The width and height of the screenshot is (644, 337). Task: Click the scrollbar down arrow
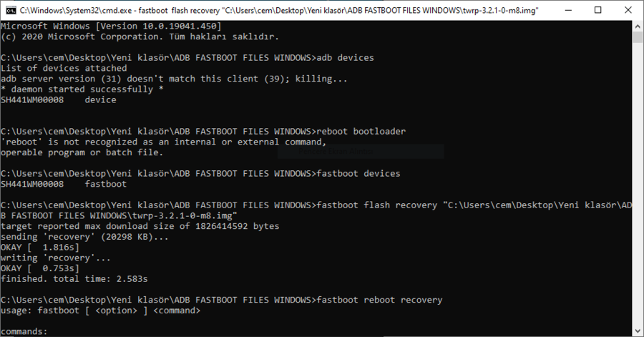click(x=637, y=331)
